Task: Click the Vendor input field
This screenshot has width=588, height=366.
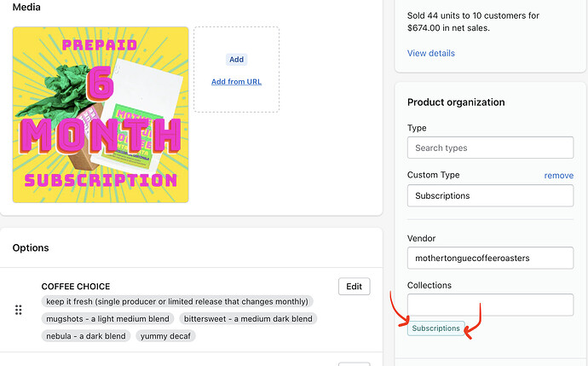Action: click(490, 256)
